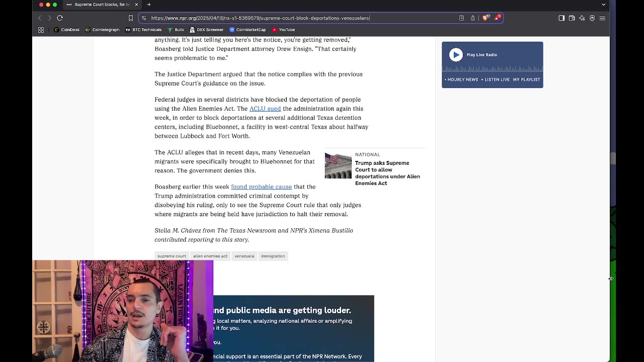Open the 'alien enemies act' tag
The width and height of the screenshot is (644, 362).
(210, 256)
